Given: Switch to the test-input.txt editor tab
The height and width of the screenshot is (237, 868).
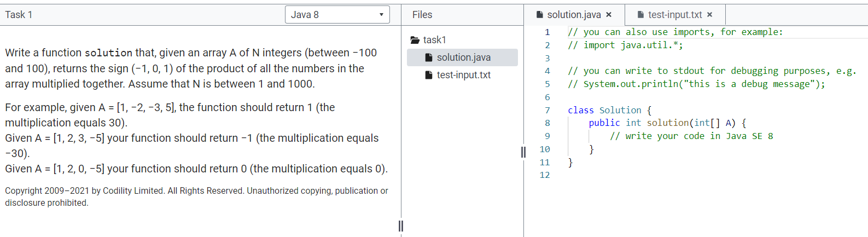Looking at the screenshot, I should [x=675, y=15].
